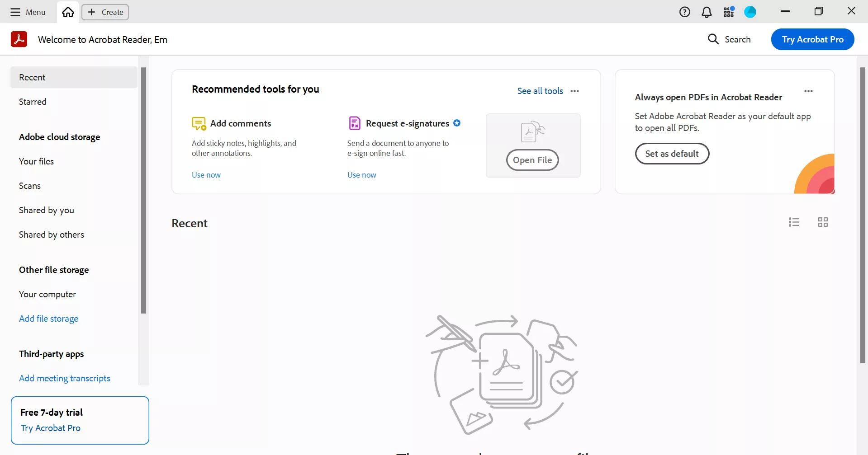Open the blue profile avatar
Screen dimensions: 868x455
tap(750, 12)
